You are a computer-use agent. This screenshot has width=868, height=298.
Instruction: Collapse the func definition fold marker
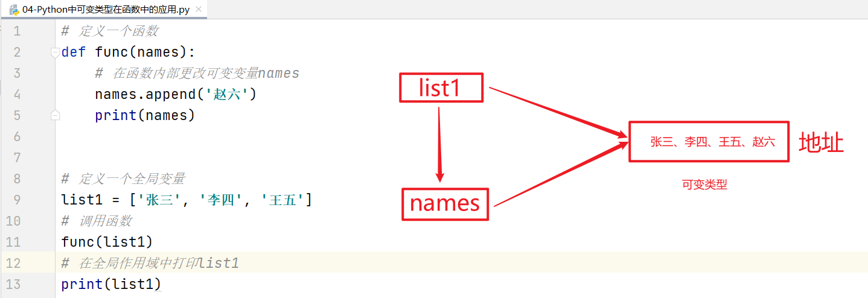coord(56,52)
